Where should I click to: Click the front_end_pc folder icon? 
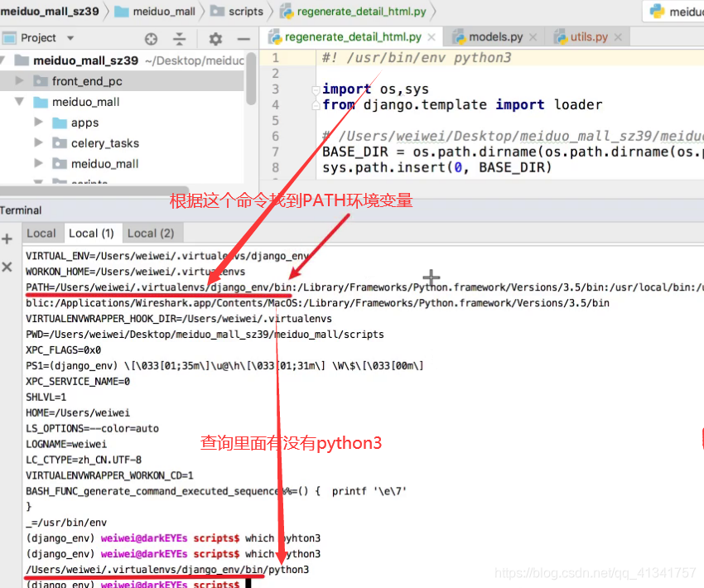[41, 81]
